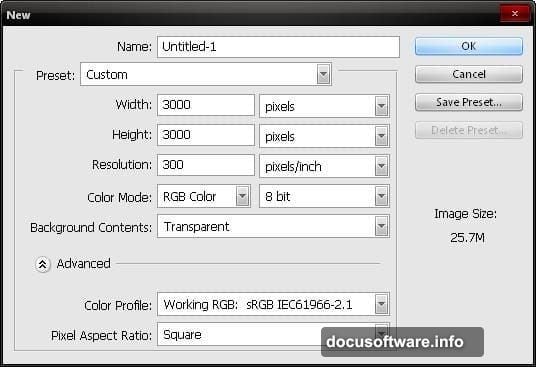
Task: Click the Height value field
Action: pyautogui.click(x=206, y=135)
